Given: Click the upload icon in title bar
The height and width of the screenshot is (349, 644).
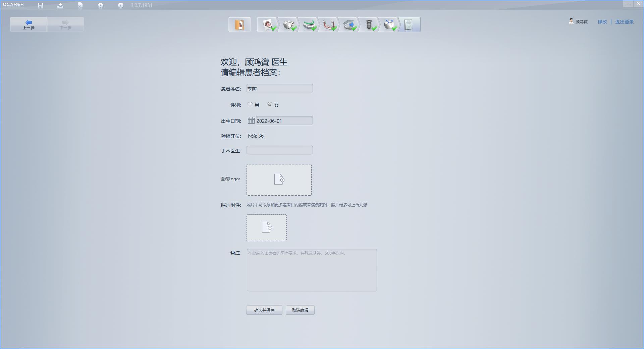Looking at the screenshot, I should (x=60, y=5).
